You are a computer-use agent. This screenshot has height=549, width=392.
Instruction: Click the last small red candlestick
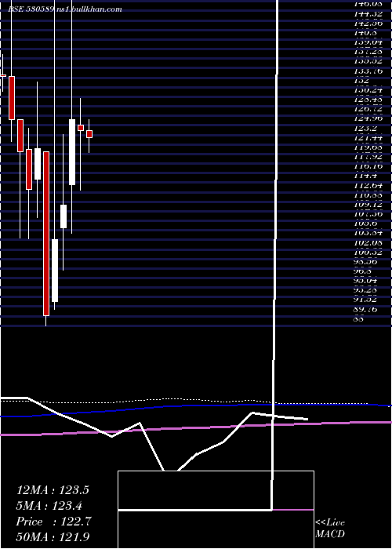pyautogui.click(x=89, y=134)
